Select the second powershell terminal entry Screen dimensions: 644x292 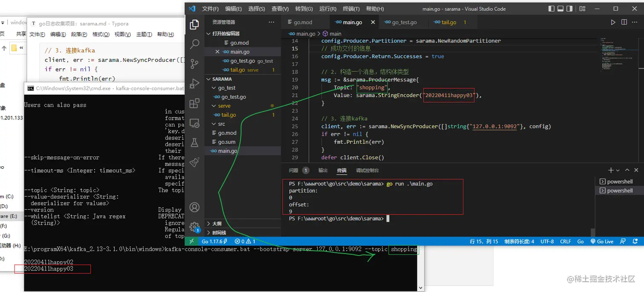tap(618, 191)
